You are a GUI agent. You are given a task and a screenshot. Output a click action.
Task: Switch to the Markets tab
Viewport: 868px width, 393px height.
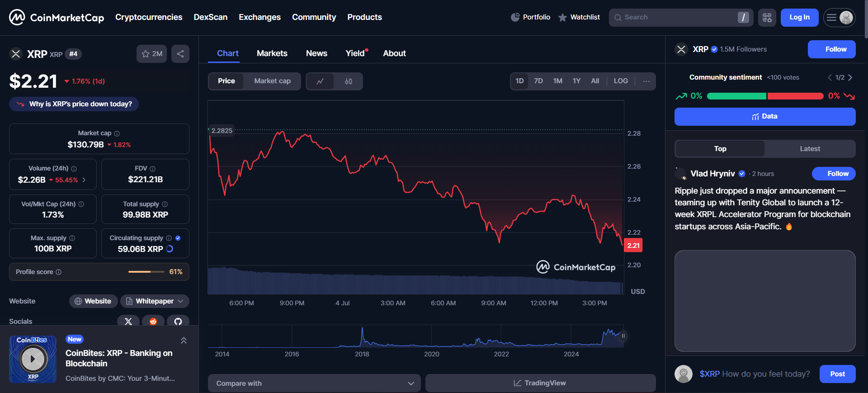coord(272,53)
